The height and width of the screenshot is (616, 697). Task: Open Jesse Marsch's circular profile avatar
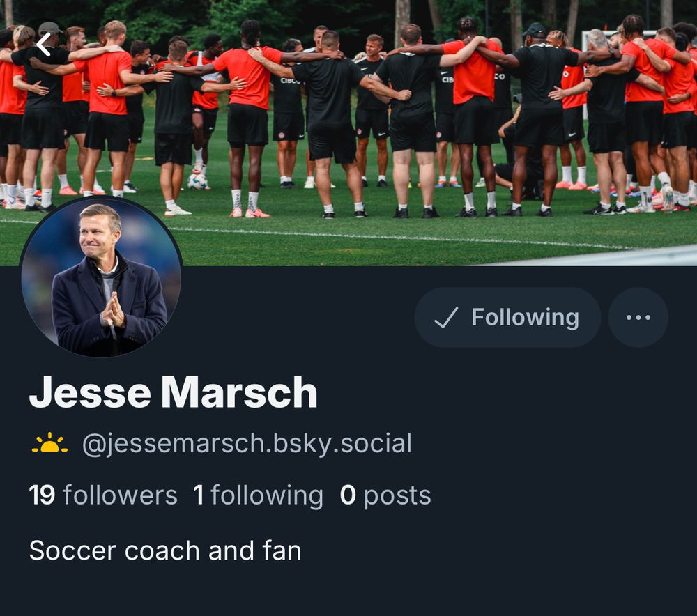(x=101, y=277)
